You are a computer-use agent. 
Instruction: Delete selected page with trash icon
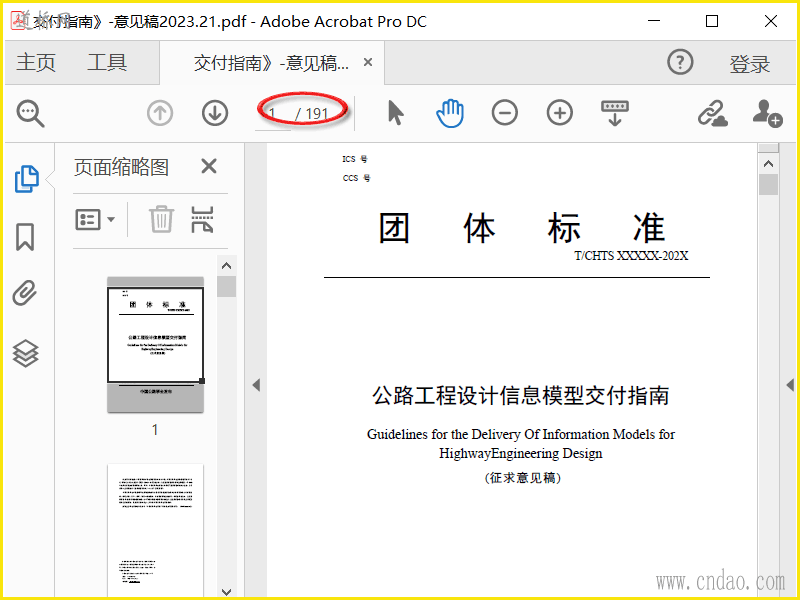pos(161,219)
